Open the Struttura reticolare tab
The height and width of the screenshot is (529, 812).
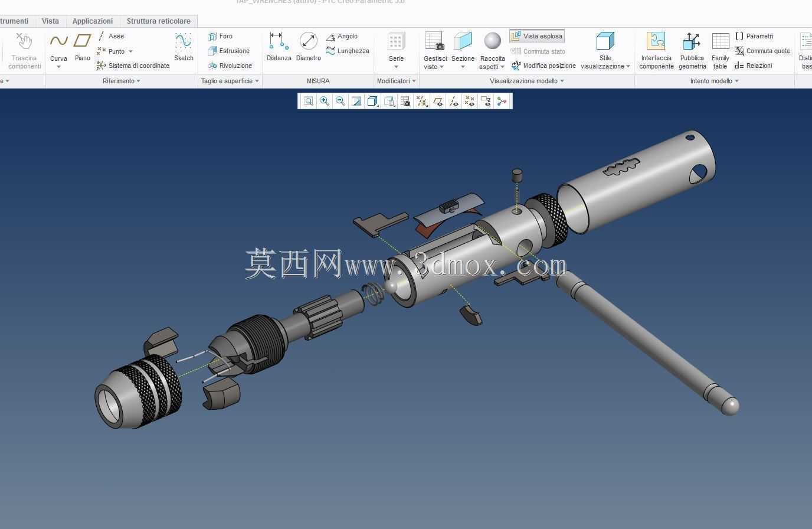159,21
